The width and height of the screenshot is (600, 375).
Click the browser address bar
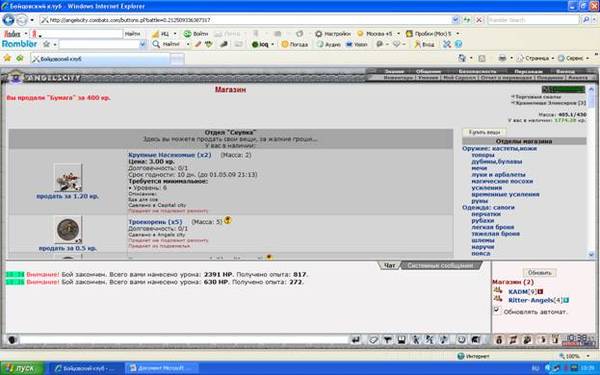pyautogui.click(x=247, y=20)
